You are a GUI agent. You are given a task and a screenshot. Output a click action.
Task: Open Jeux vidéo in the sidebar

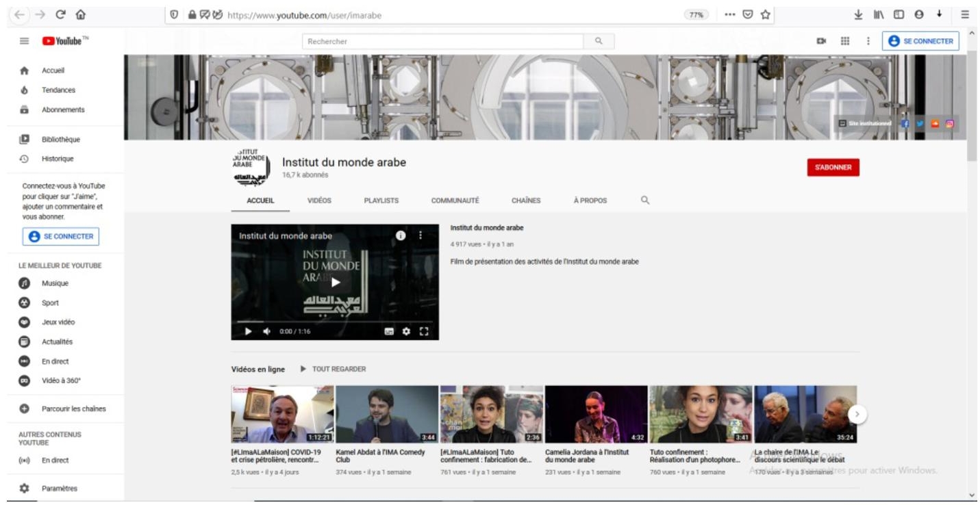pyautogui.click(x=58, y=322)
